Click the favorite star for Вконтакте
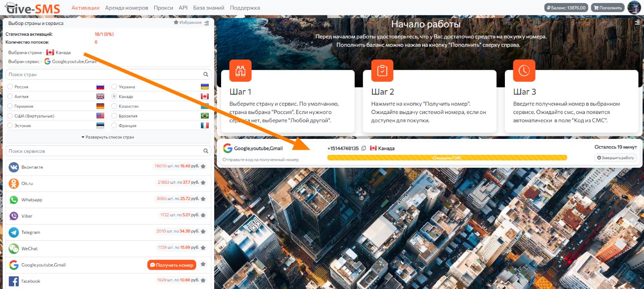Viewport: 644px width, 289px height. (203, 166)
